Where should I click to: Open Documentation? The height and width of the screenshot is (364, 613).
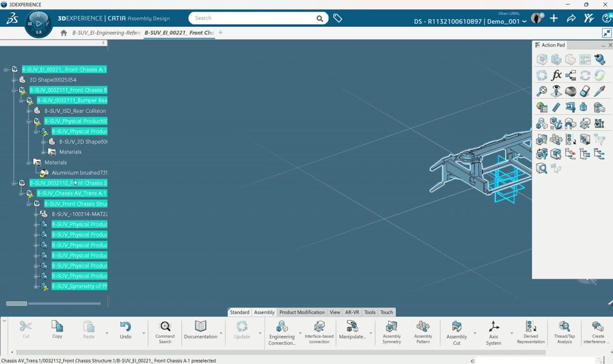(201, 330)
